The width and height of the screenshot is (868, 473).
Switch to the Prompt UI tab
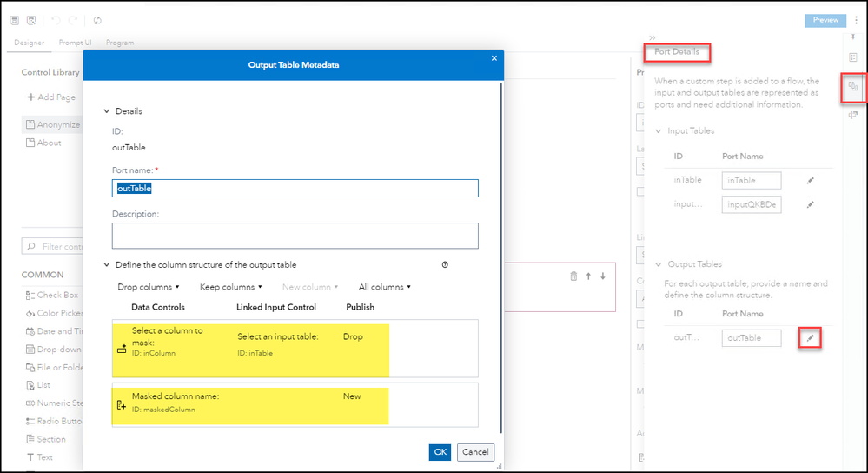click(x=76, y=43)
